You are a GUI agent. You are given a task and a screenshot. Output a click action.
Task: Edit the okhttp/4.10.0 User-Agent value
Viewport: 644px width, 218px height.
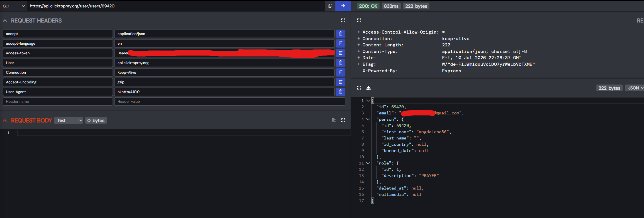[224, 92]
